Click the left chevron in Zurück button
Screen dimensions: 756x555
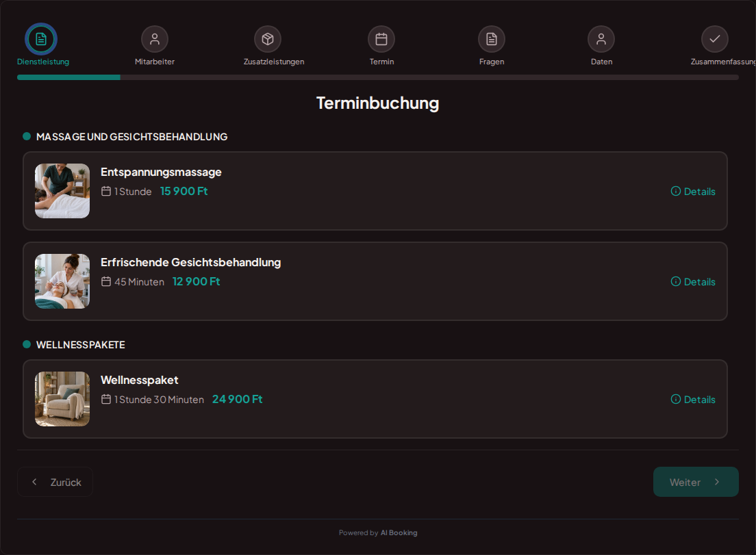[34, 482]
